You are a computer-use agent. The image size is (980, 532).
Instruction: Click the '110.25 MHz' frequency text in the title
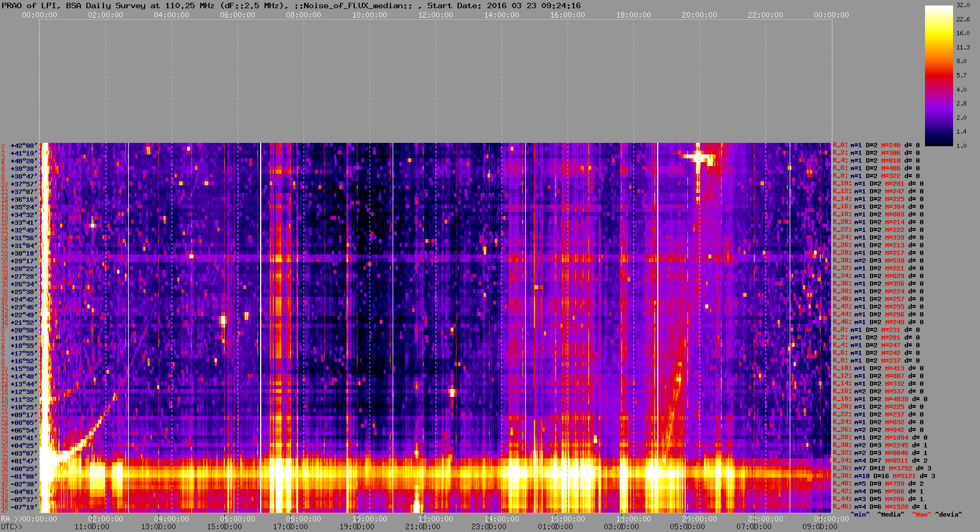[x=190, y=5]
